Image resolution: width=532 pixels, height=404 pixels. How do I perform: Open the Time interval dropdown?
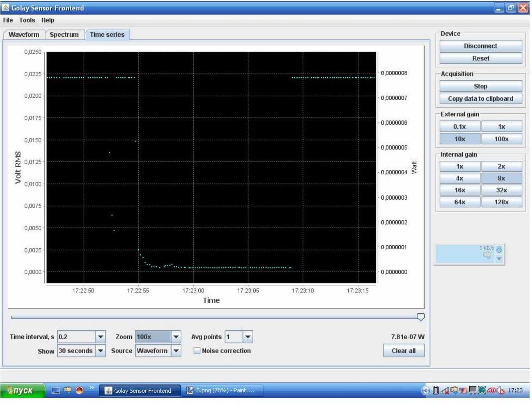101,337
